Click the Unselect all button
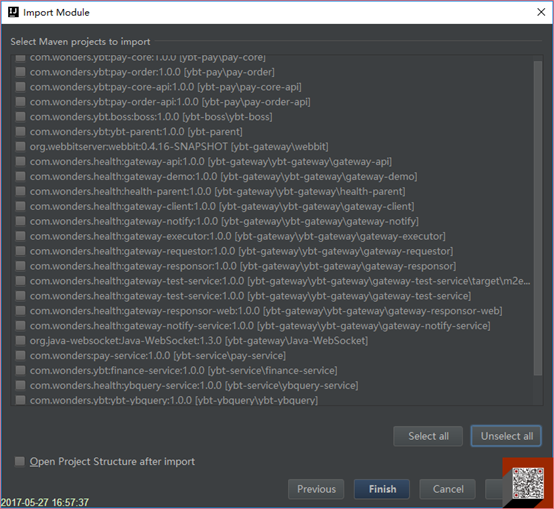The image size is (554, 509). pos(506,436)
